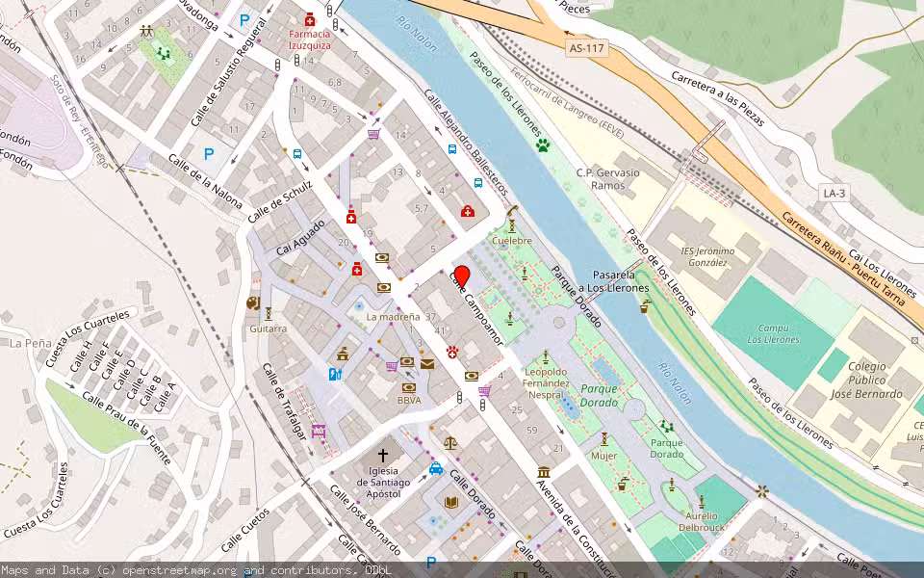The height and width of the screenshot is (578, 924).
Task: Click the 'Calle H' street label
Action: (81, 356)
